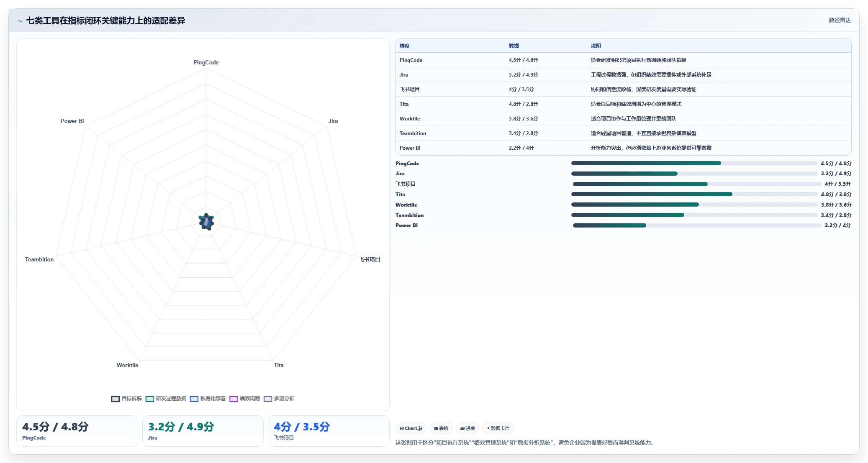Toggle the 目标拆解 legend series
Viewport: 868px width, 463px height.
click(126, 399)
